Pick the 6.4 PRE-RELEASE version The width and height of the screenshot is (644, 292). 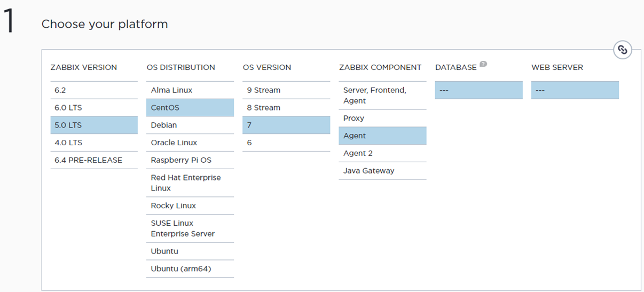coord(94,161)
